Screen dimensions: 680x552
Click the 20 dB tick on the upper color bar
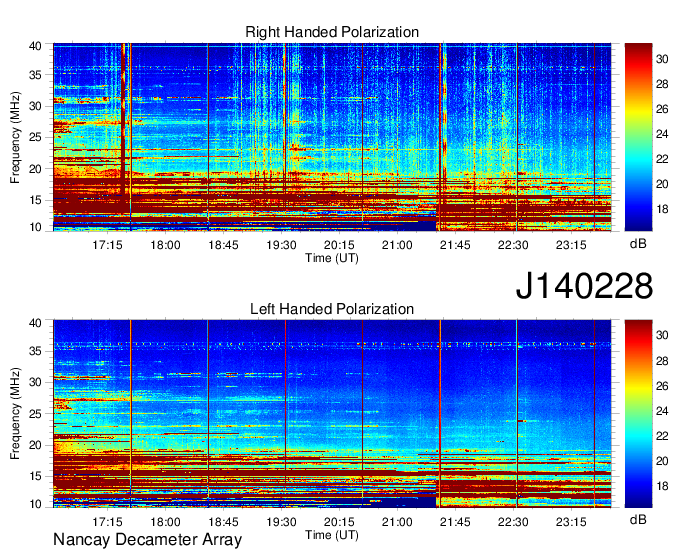pos(662,184)
